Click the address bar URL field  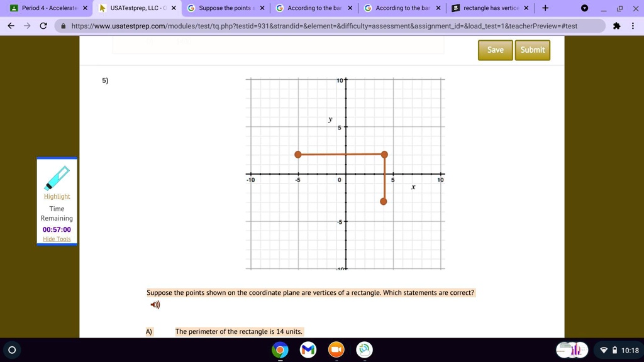pyautogui.click(x=252, y=26)
